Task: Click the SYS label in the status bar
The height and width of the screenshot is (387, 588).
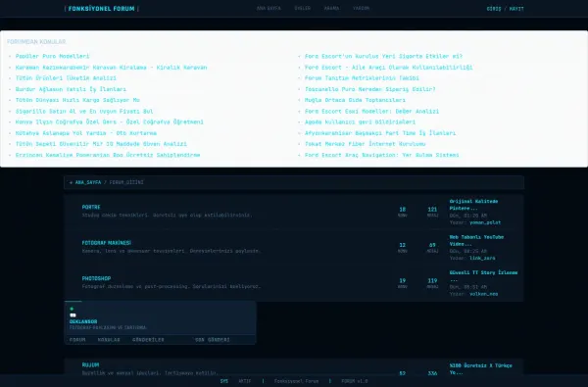Action: click(224, 381)
